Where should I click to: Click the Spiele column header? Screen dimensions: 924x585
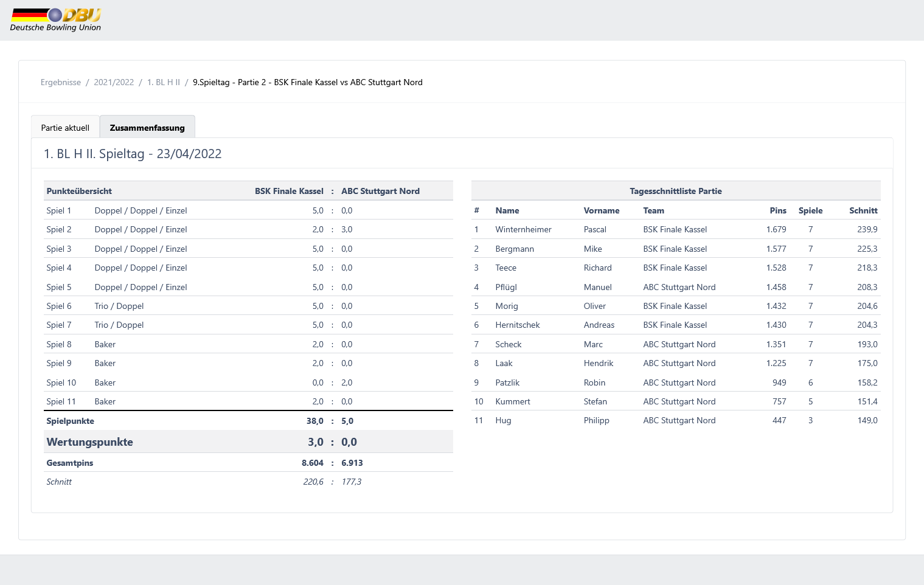click(x=810, y=210)
